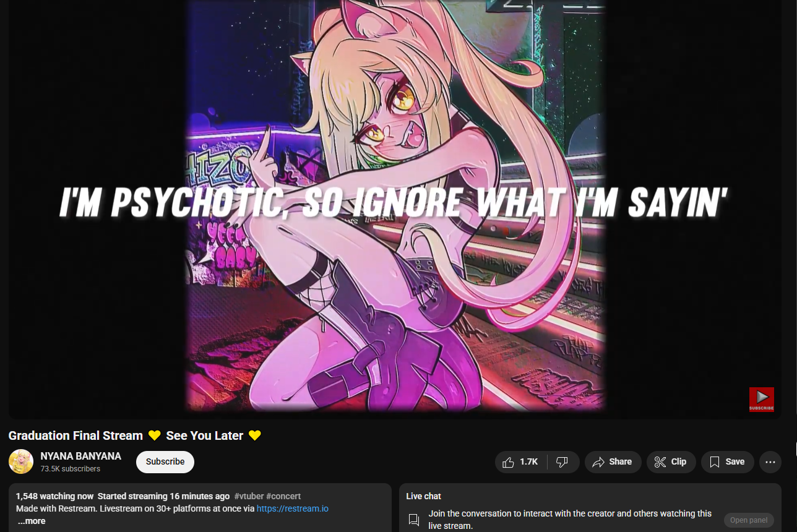Save the video with bookmark icon
The width and height of the screenshot is (797, 532).
click(727, 462)
